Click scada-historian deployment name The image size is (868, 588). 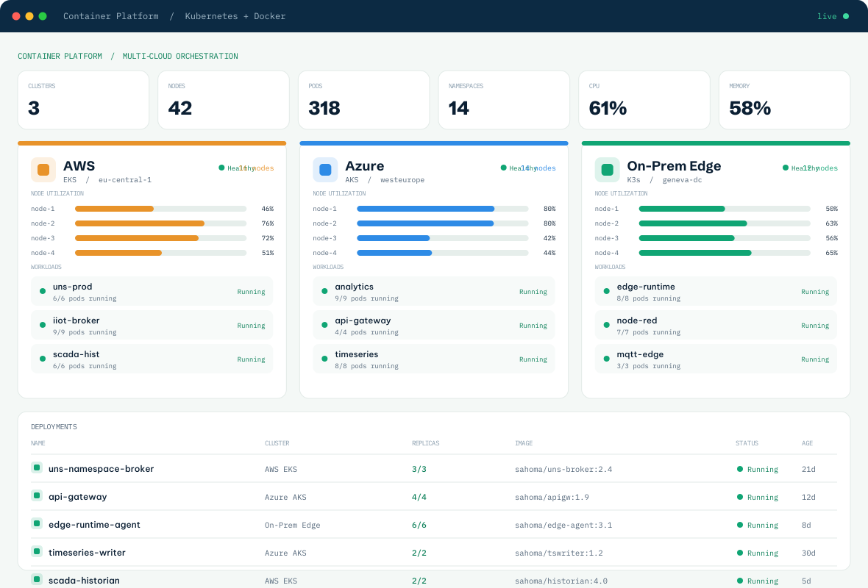coord(84,580)
